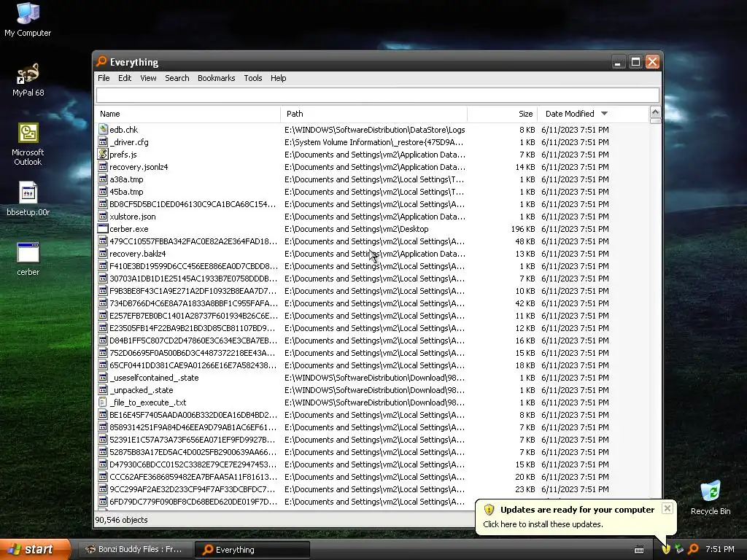Viewport: 747px width, 560px height.
Task: Sort by Date Modified column descending arrow
Action: pyautogui.click(x=605, y=113)
